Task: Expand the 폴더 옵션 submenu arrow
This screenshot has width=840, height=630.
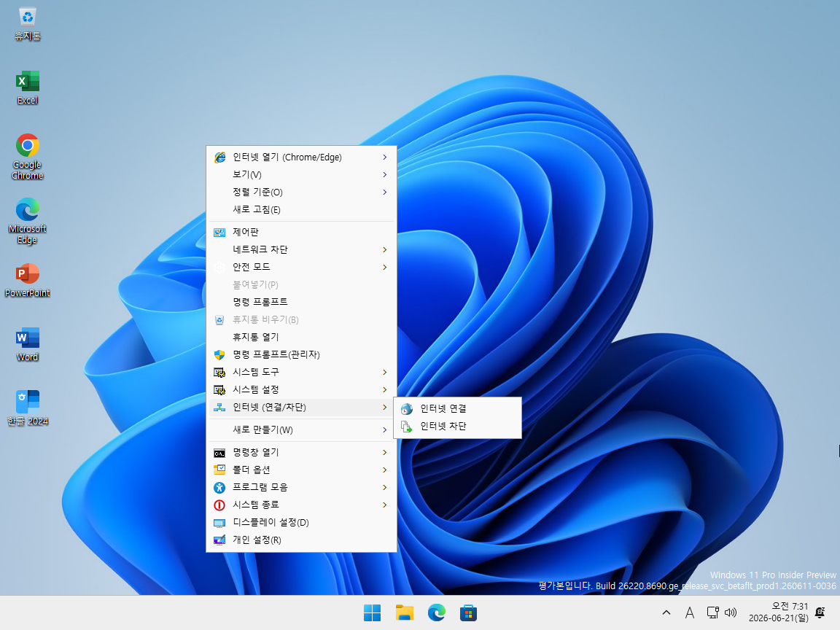Action: pos(385,470)
